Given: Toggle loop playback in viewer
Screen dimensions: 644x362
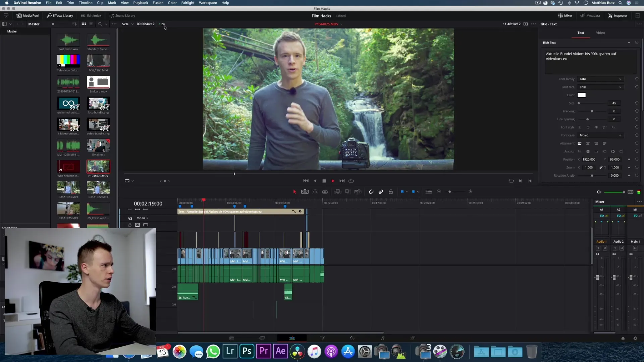Looking at the screenshot, I should [x=351, y=181].
